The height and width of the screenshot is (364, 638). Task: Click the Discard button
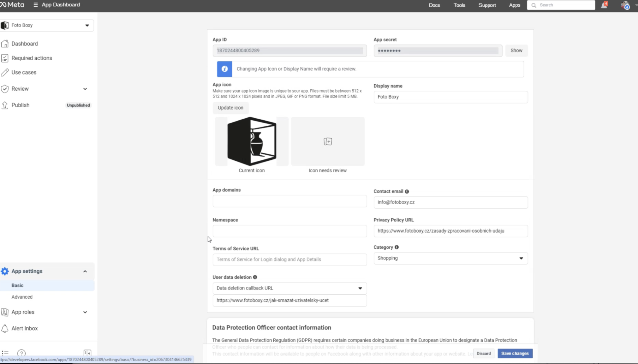[x=484, y=354]
